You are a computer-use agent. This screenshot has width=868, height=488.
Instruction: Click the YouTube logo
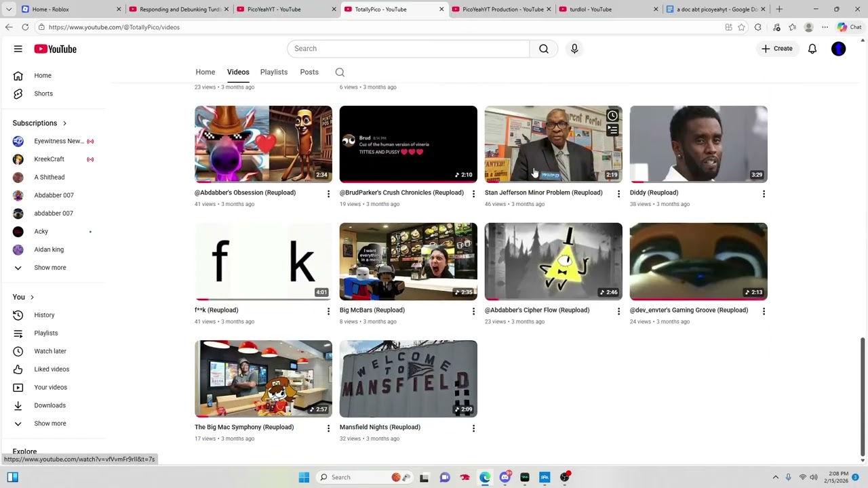55,49
